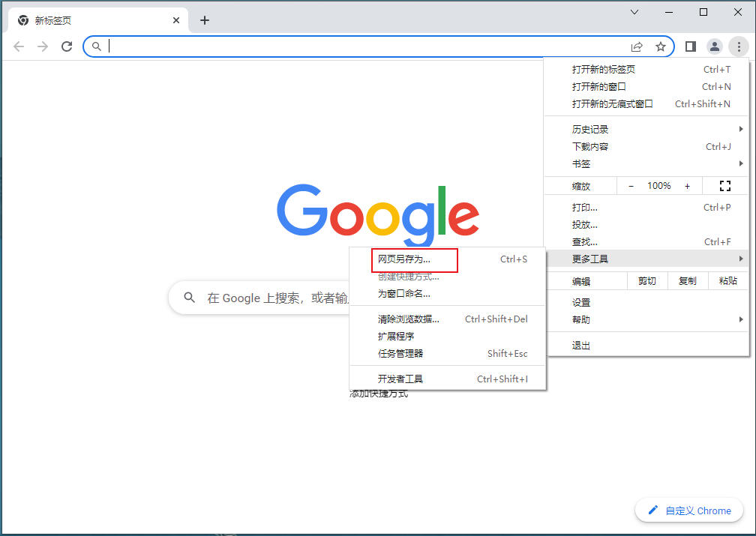The width and height of the screenshot is (756, 536).
Task: Click search magnifier icon in Google search box
Action: point(190,298)
